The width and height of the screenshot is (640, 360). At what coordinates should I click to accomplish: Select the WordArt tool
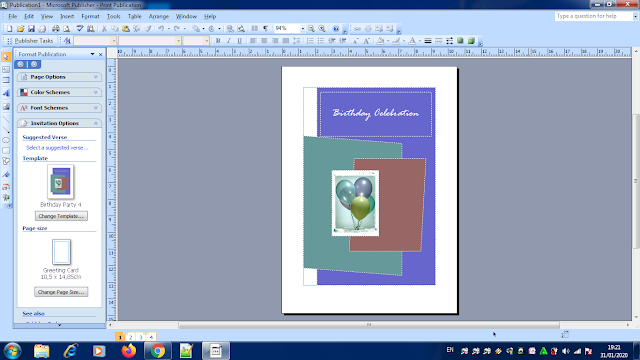pos(6,93)
